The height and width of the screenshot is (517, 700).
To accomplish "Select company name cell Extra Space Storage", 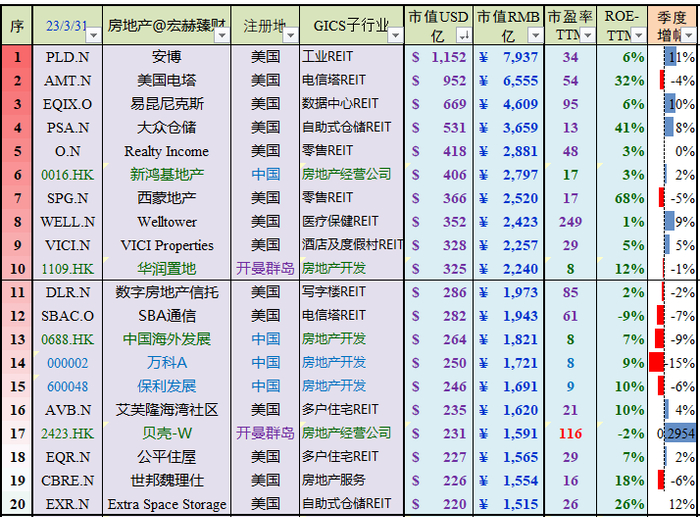I will pyautogui.click(x=167, y=504).
